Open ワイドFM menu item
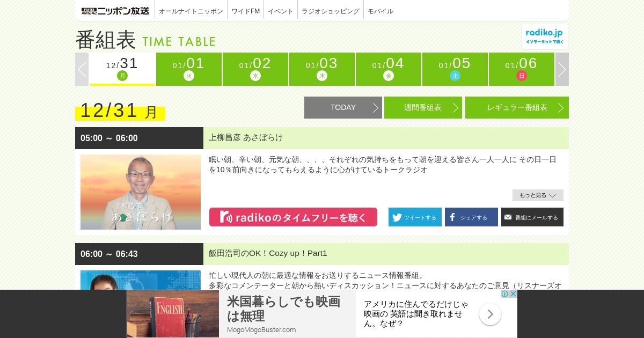 coord(246,11)
